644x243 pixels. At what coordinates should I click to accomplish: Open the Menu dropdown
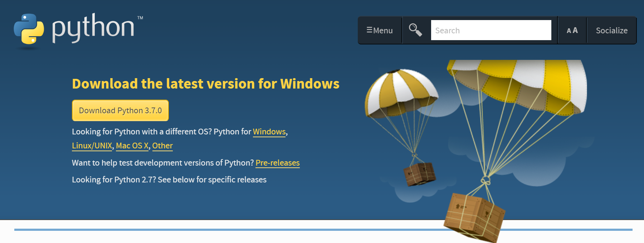click(380, 30)
